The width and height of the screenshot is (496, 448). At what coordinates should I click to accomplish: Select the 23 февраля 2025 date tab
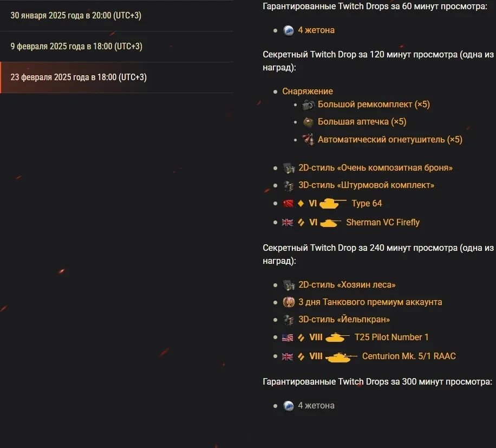tap(79, 77)
